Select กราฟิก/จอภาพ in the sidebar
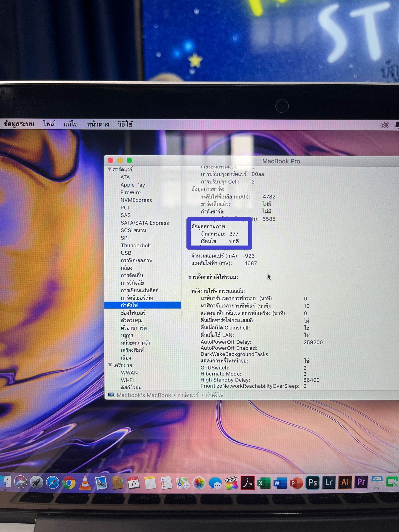The image size is (399, 532). coord(137,260)
